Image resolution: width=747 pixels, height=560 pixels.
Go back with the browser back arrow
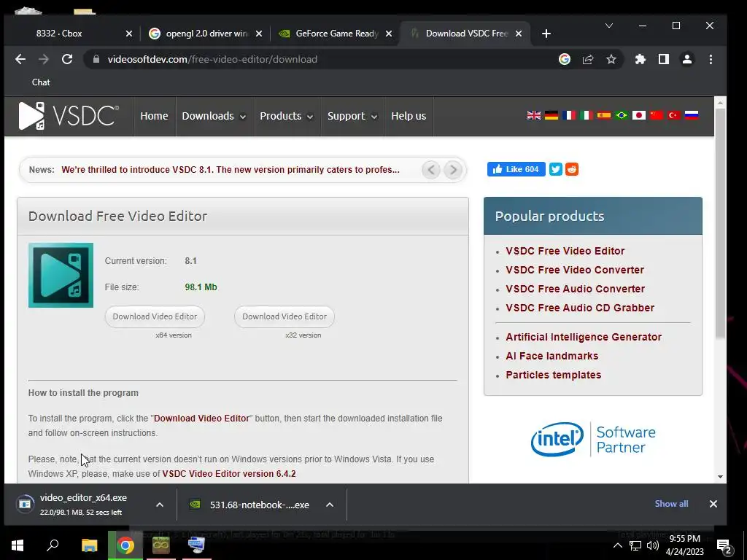coord(20,60)
